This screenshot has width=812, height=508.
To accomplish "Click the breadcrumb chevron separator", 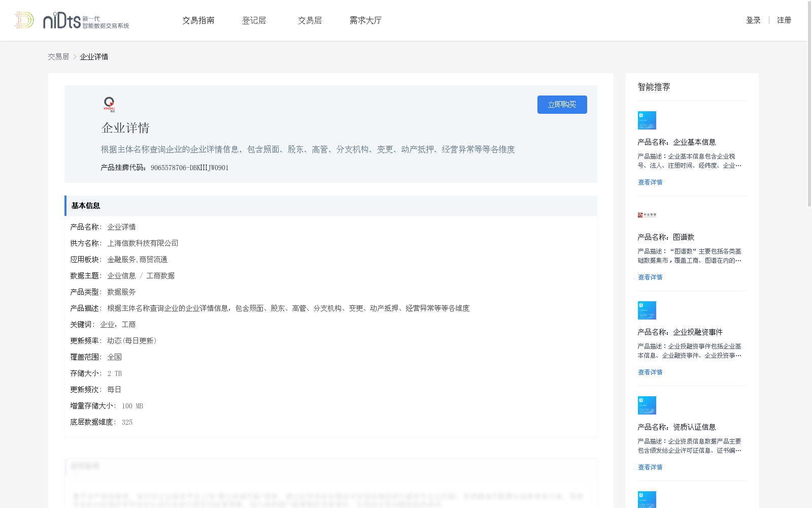I will click(x=75, y=57).
